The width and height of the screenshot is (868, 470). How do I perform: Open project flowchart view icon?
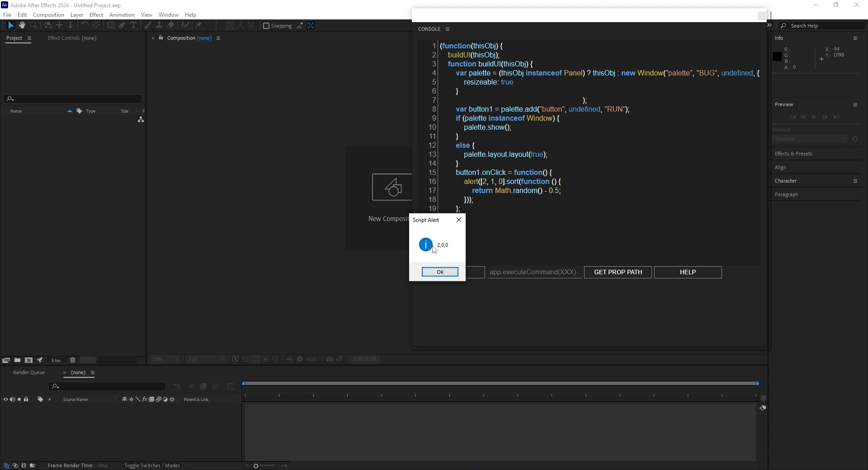(141, 120)
